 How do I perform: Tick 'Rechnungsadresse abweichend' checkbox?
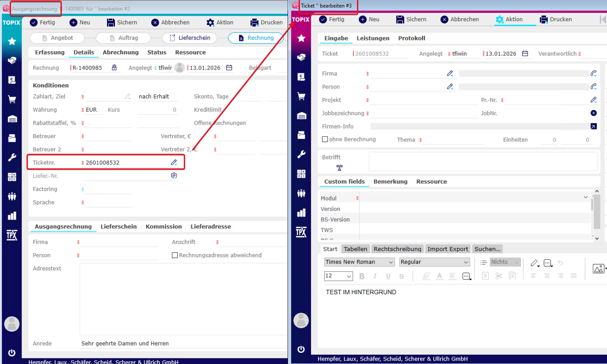pos(175,255)
